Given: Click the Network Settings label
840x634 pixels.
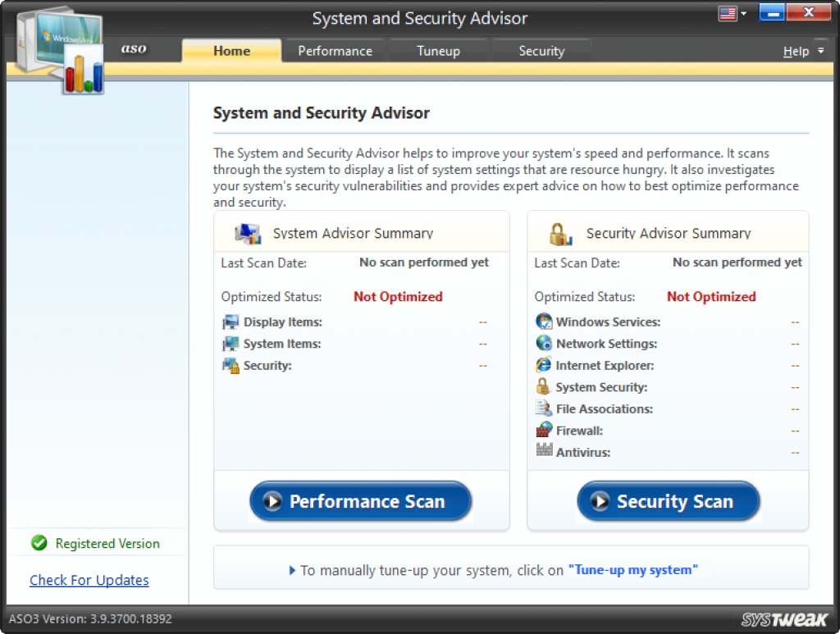Looking at the screenshot, I should click(606, 344).
